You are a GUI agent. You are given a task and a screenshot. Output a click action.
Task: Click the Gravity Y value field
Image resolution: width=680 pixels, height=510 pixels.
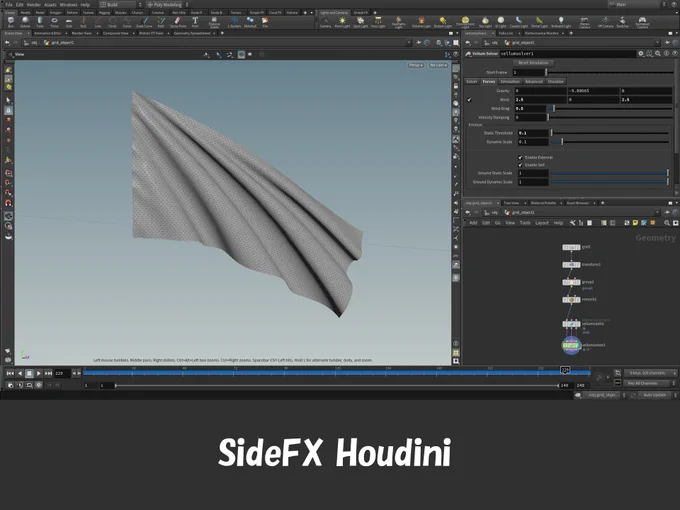pos(593,91)
